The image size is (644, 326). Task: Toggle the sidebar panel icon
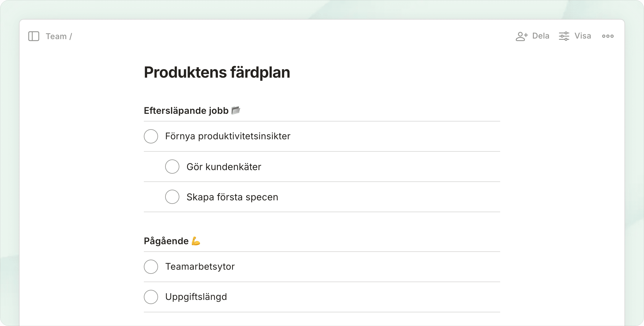click(34, 36)
